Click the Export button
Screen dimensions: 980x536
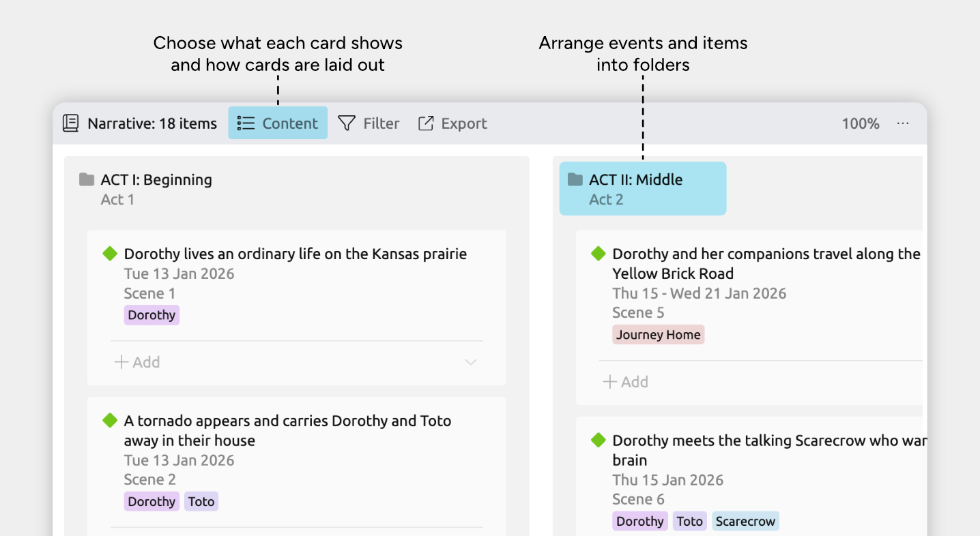click(x=452, y=123)
